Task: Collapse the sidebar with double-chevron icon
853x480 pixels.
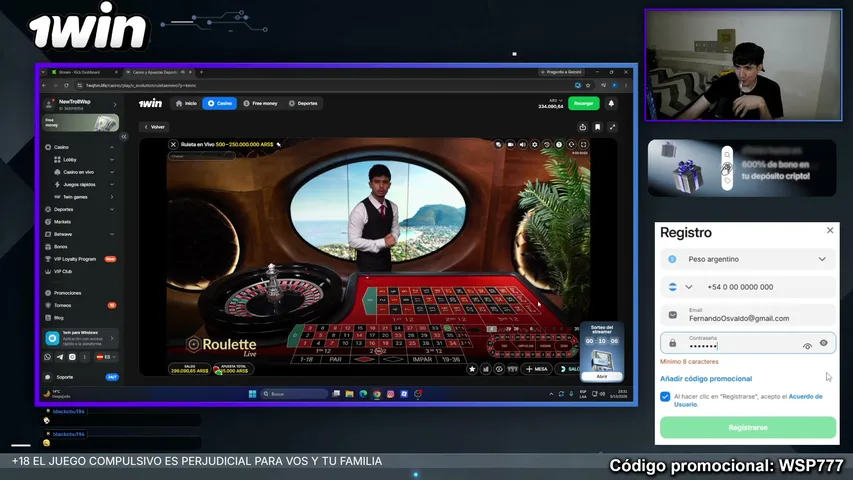Action: [x=123, y=137]
